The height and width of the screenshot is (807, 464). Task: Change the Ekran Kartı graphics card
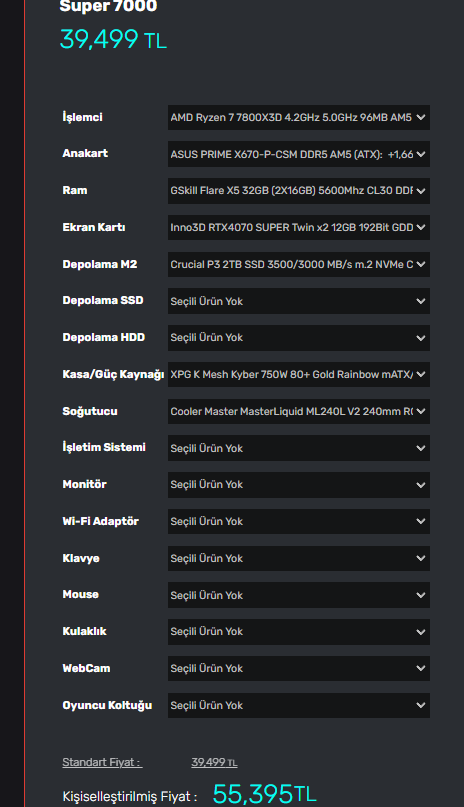pos(298,227)
